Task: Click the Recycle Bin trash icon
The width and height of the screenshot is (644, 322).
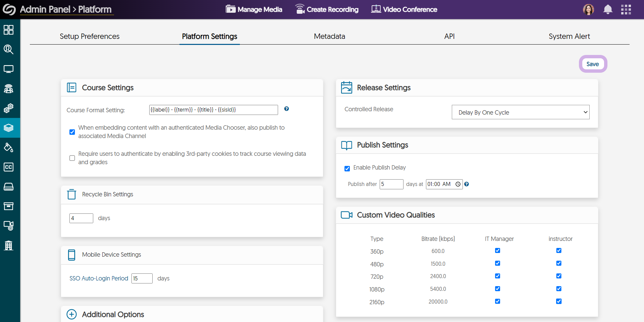Action: coord(71,194)
